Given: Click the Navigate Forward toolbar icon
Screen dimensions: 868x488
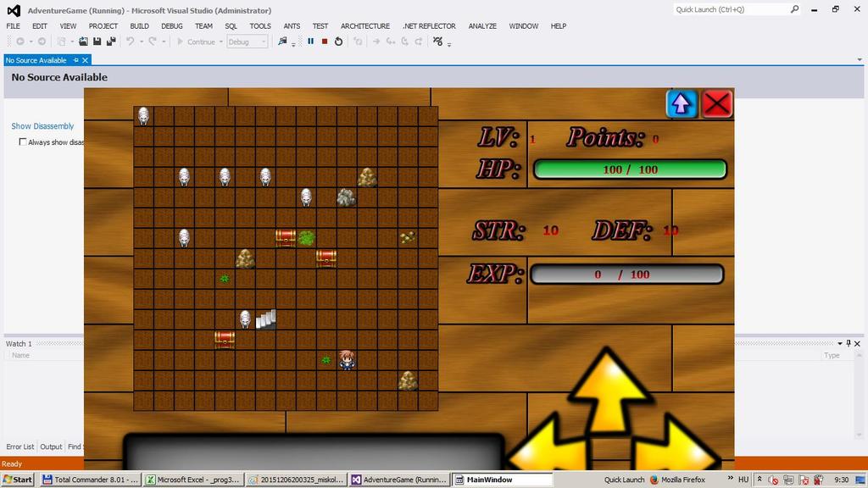Looking at the screenshot, I should 42,42.
